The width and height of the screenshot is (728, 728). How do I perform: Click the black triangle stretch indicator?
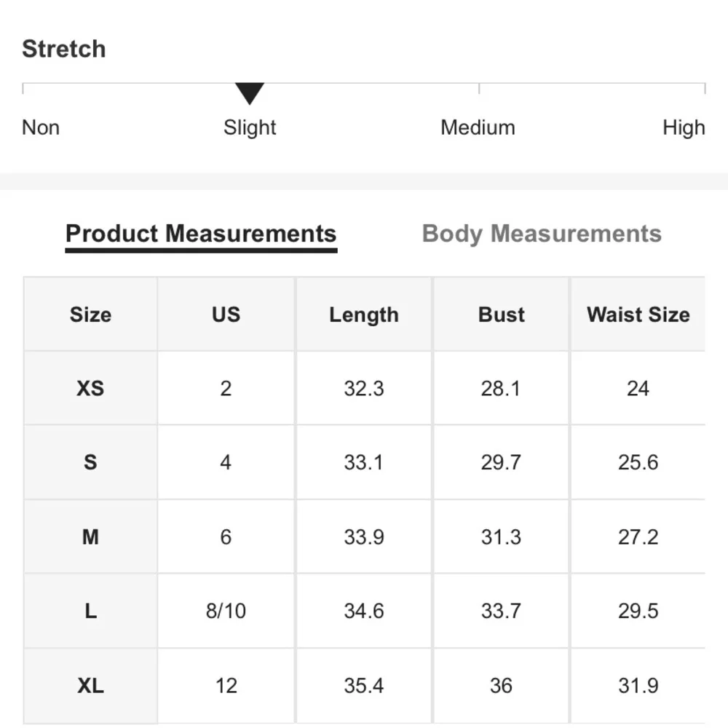tap(250, 94)
